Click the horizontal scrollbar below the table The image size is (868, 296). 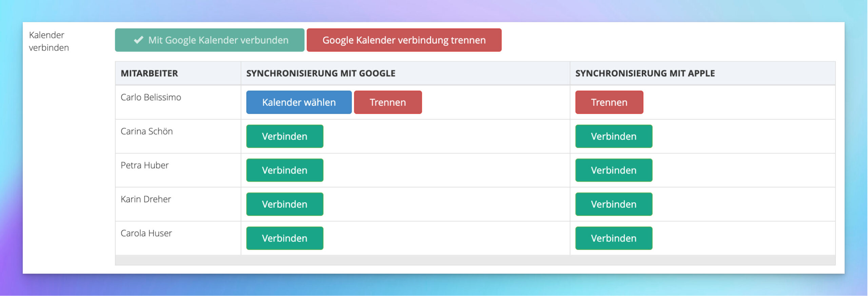(x=475, y=260)
